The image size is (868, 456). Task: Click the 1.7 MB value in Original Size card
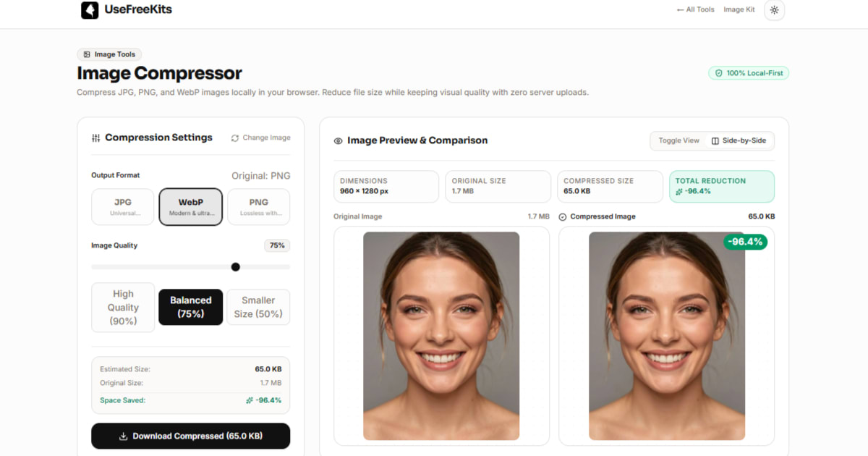coord(463,192)
